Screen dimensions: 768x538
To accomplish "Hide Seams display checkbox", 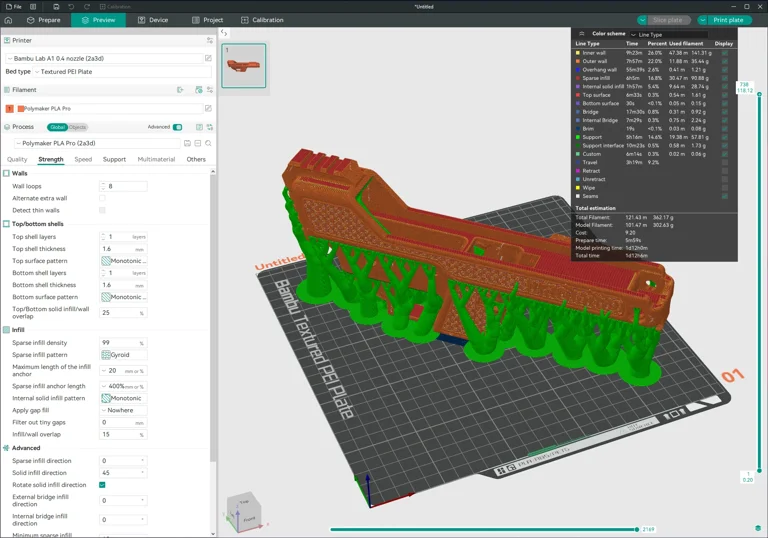I will coord(725,196).
